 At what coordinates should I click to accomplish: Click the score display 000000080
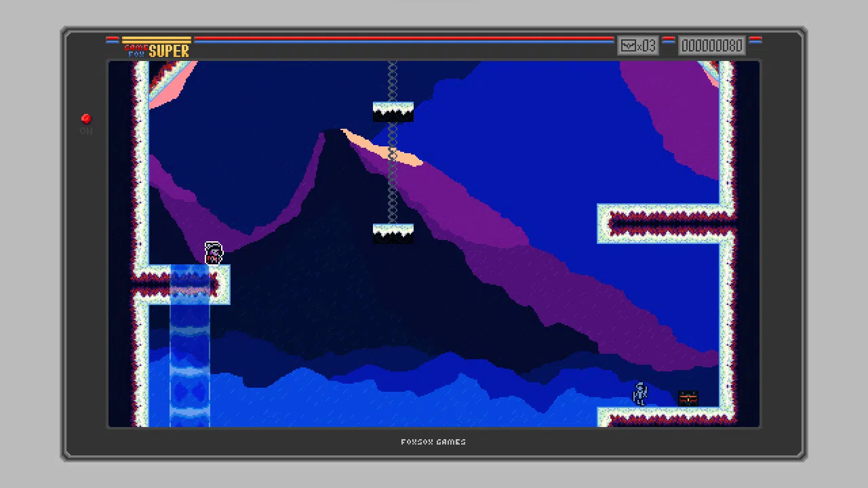712,45
